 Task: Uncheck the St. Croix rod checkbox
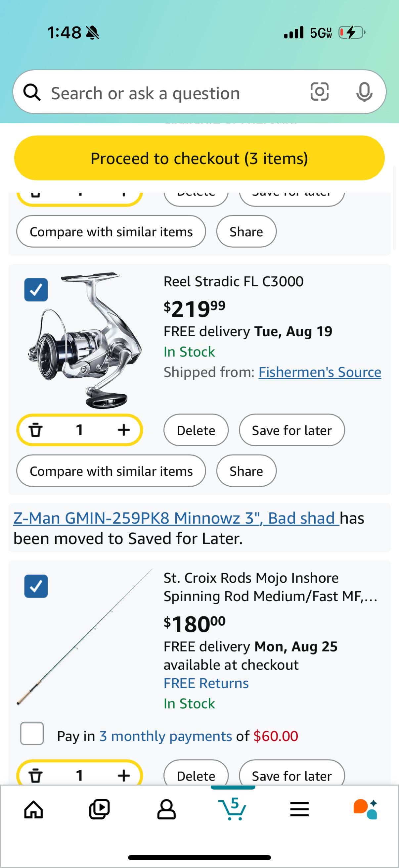36,586
